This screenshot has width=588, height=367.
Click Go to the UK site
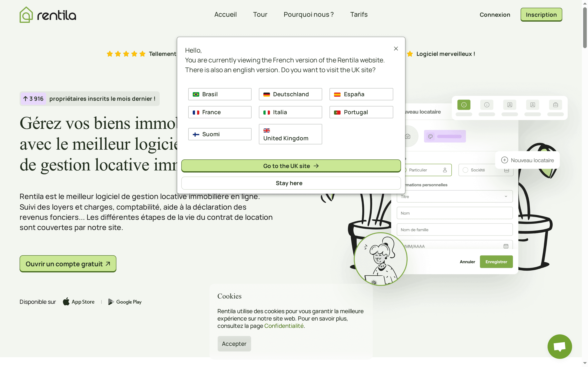(x=291, y=166)
